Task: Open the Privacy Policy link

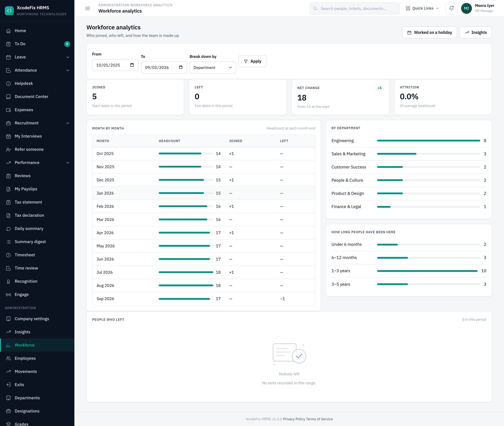Action: click(294, 419)
